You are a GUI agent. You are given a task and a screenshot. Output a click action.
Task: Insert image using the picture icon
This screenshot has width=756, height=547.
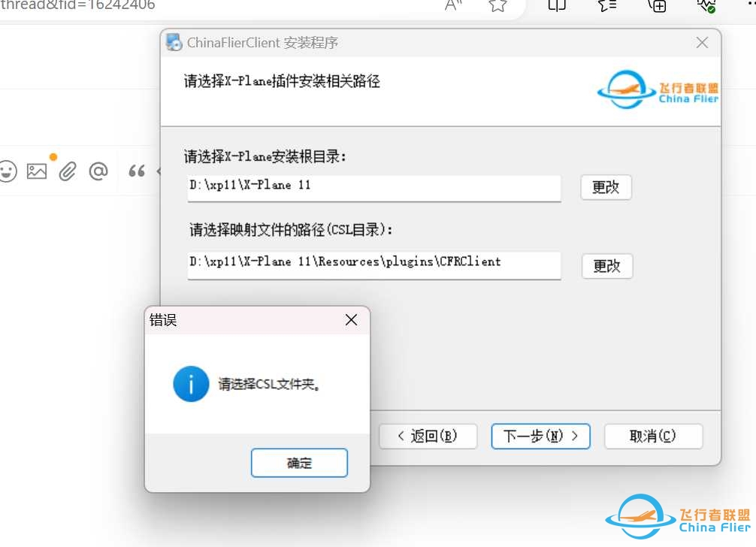click(x=37, y=171)
